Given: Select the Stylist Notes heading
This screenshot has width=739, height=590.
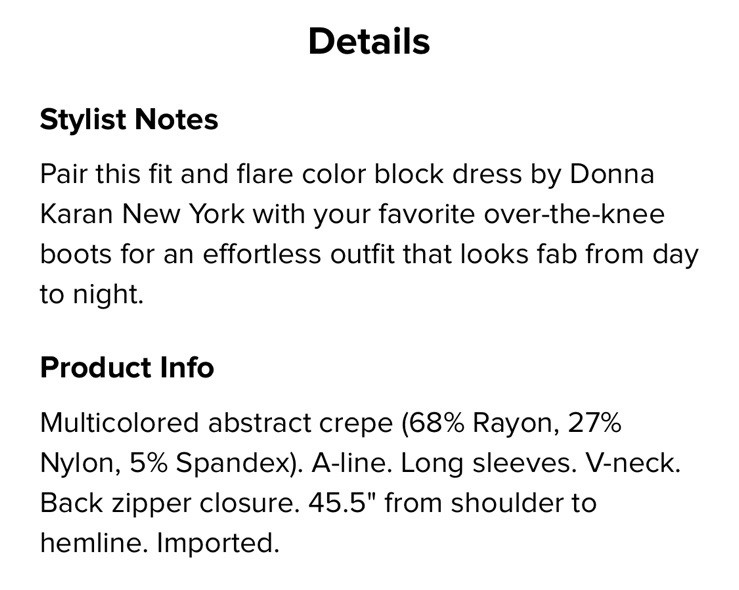Looking at the screenshot, I should pyautogui.click(x=129, y=120).
